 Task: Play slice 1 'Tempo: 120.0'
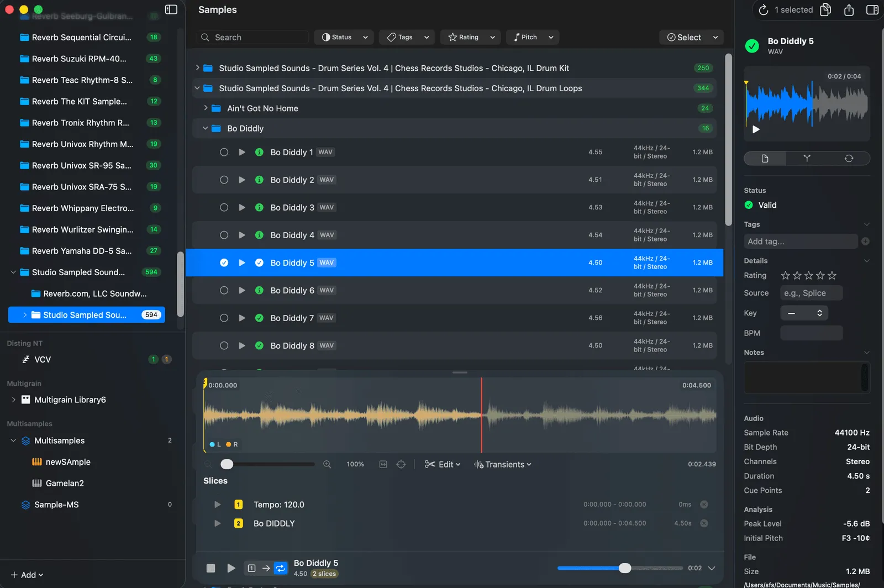217,505
